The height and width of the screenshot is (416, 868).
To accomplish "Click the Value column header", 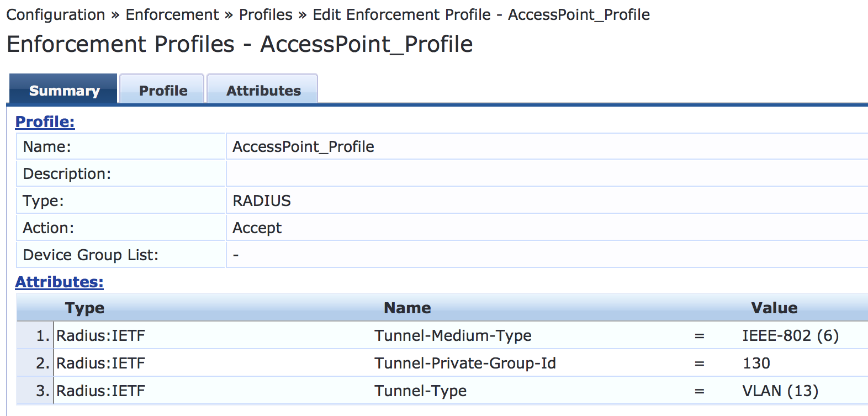I will [x=774, y=308].
